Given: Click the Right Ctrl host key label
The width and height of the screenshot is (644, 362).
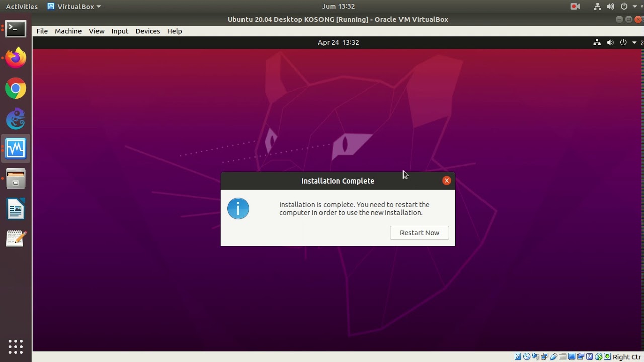Looking at the screenshot, I should pyautogui.click(x=627, y=357).
